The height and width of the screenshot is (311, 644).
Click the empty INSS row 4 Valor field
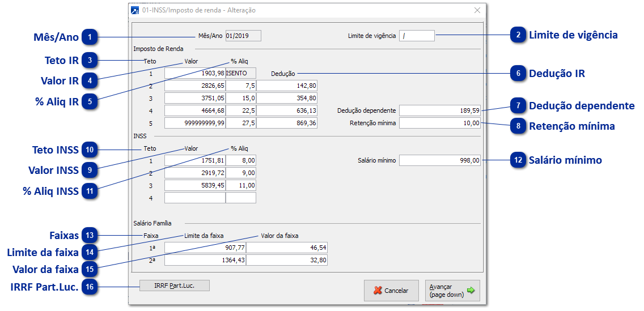tap(194, 198)
